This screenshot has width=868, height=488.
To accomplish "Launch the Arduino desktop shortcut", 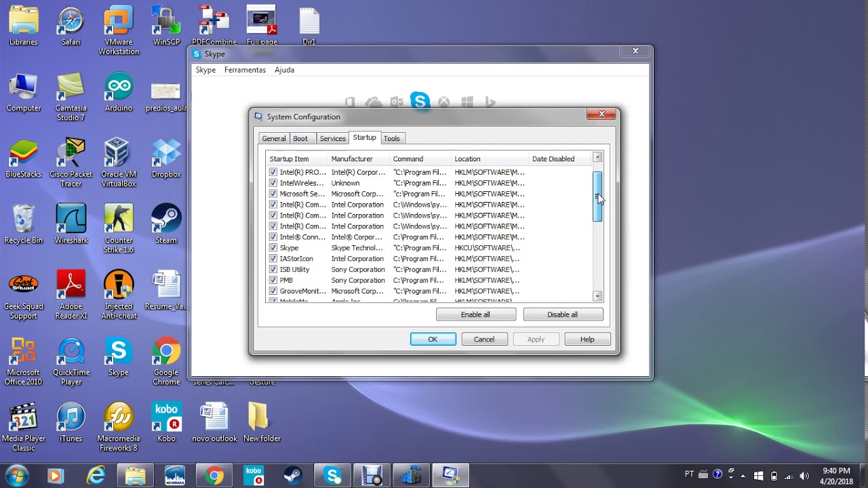I will click(119, 93).
